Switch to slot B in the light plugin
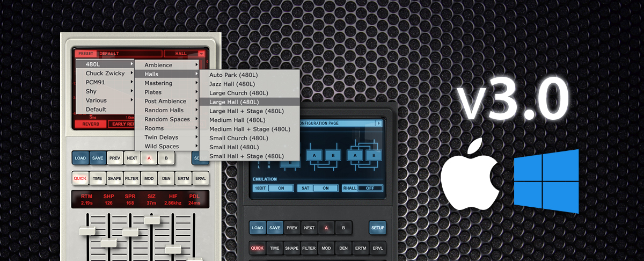This screenshot has height=261, width=644. 166,158
